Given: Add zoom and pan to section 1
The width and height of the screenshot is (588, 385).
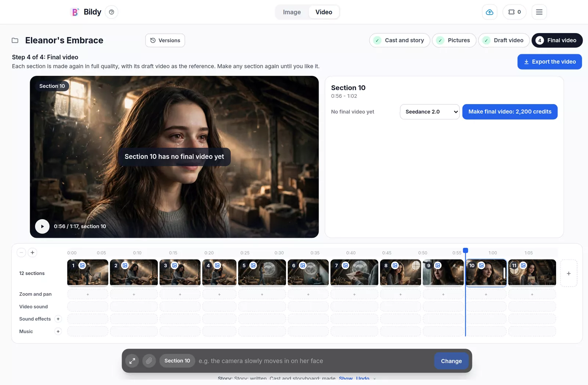Looking at the screenshot, I should pos(87,295).
